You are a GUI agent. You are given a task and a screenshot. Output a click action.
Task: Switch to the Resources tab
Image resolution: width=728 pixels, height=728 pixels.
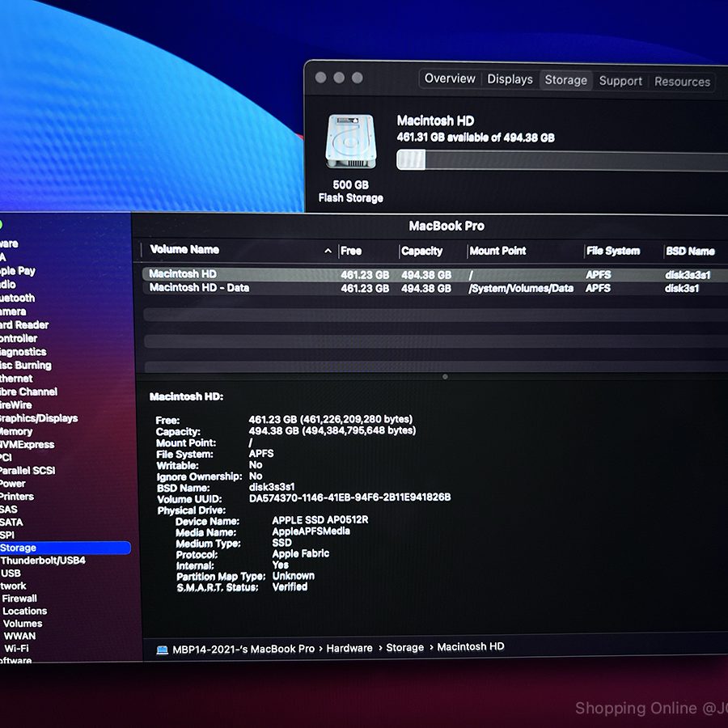[x=682, y=82]
